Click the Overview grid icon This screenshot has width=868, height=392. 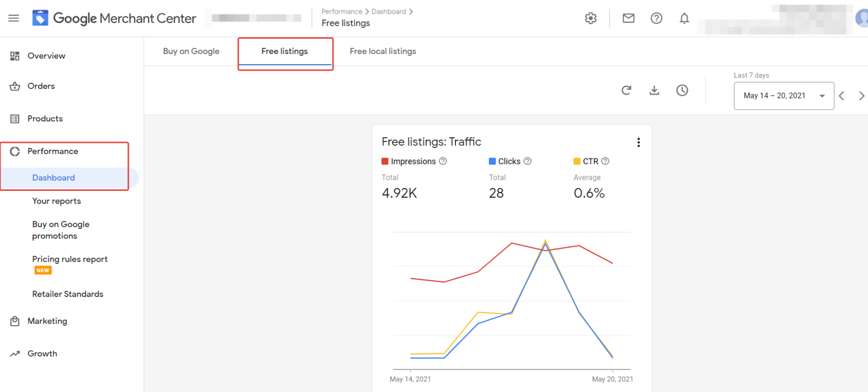[15, 56]
